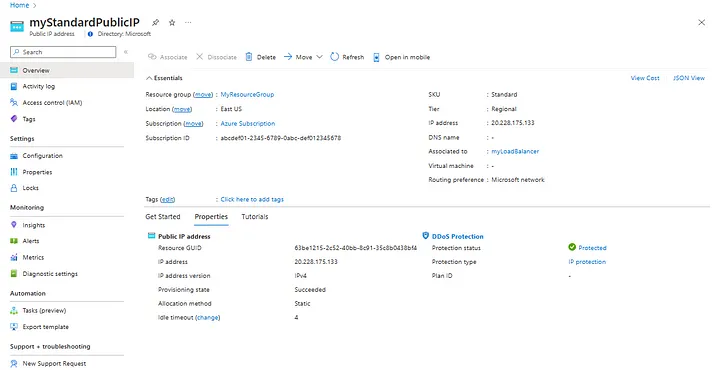
Task: Click the Standard SKU value
Action: [x=504, y=95]
